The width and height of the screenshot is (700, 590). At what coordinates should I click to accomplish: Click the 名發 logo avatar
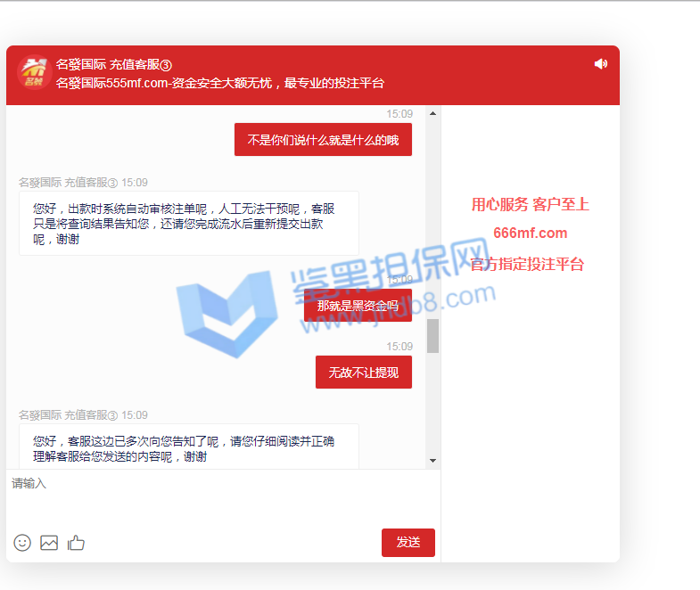pyautogui.click(x=34, y=72)
